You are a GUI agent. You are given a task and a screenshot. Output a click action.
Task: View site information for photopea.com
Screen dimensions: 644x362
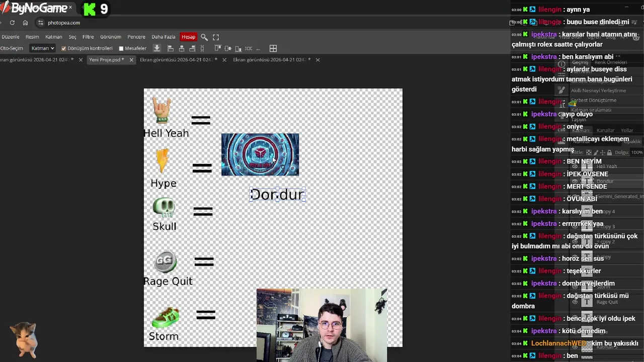(x=40, y=23)
